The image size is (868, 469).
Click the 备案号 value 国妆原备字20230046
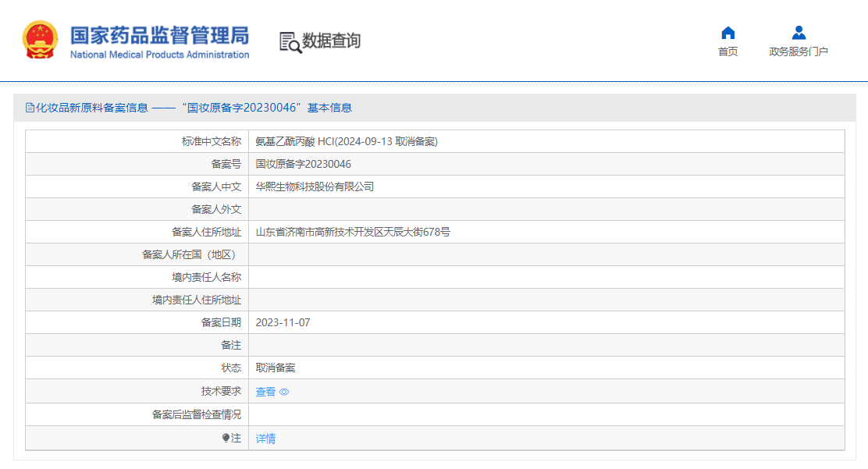click(303, 164)
